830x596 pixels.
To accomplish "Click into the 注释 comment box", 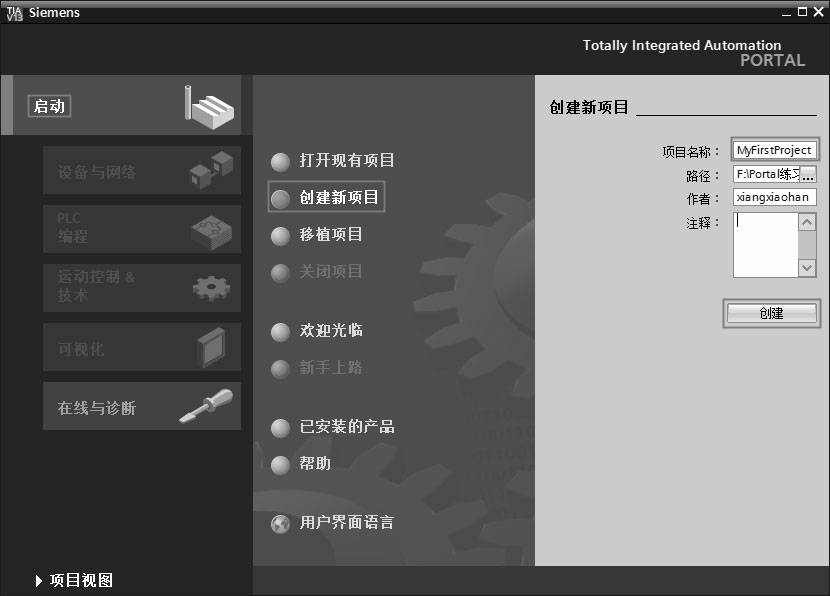I will click(765, 245).
